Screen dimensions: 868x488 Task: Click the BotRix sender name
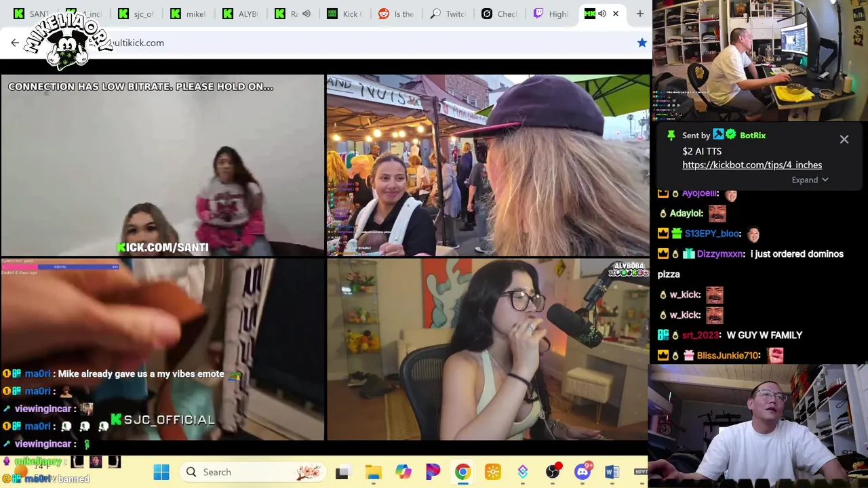tap(753, 135)
